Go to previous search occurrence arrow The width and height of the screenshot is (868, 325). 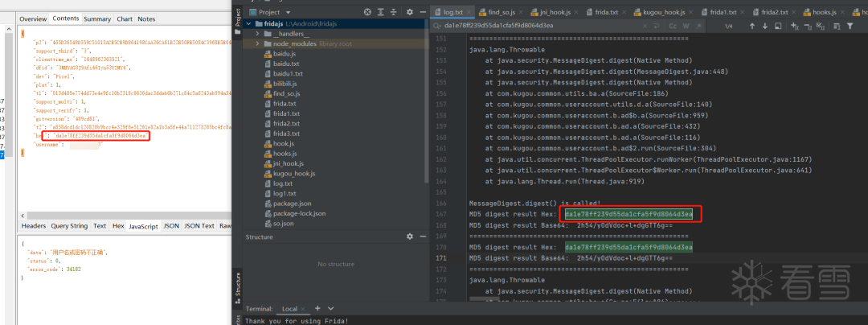pos(751,26)
